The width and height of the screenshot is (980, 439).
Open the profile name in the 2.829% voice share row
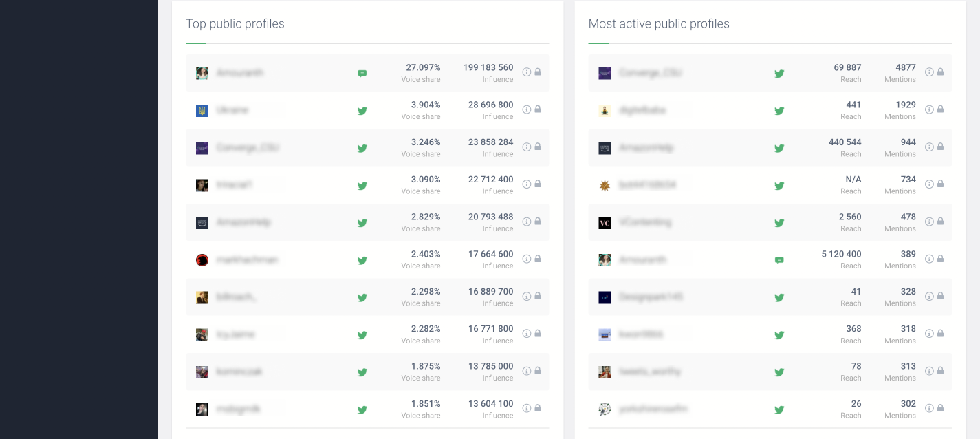[x=243, y=222]
